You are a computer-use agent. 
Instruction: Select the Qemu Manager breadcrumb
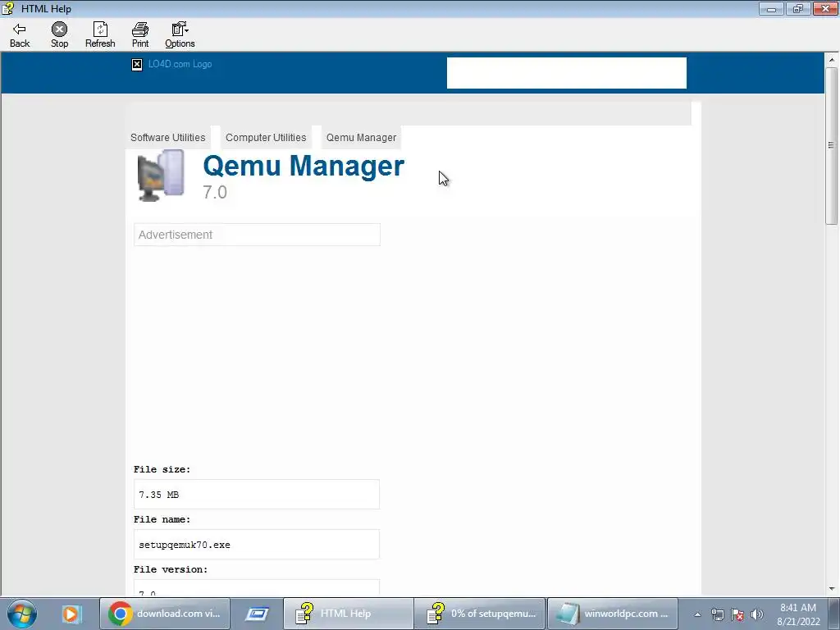[361, 137]
